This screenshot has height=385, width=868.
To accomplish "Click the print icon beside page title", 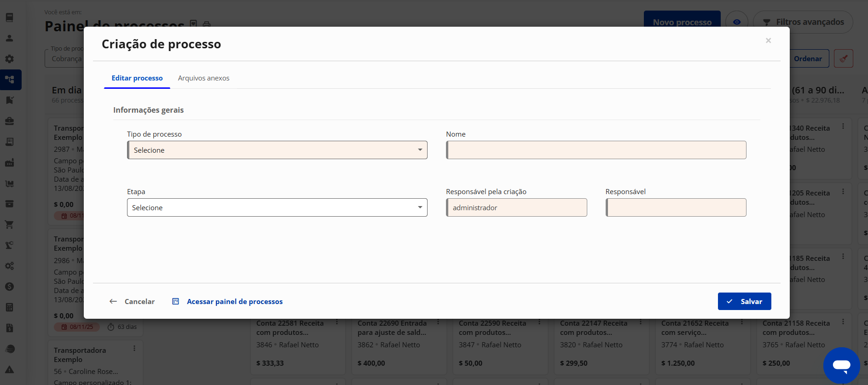I will (207, 24).
